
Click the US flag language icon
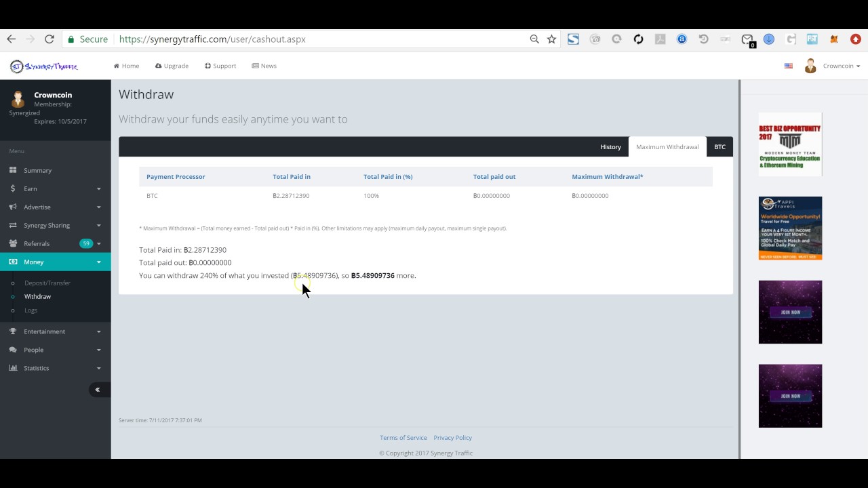pos(789,66)
